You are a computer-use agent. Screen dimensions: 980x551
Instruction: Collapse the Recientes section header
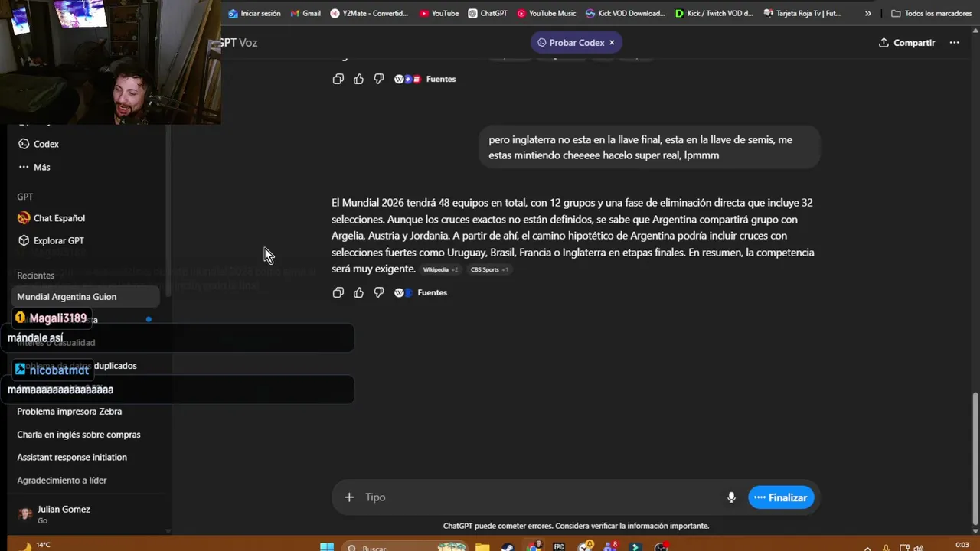[36, 275]
